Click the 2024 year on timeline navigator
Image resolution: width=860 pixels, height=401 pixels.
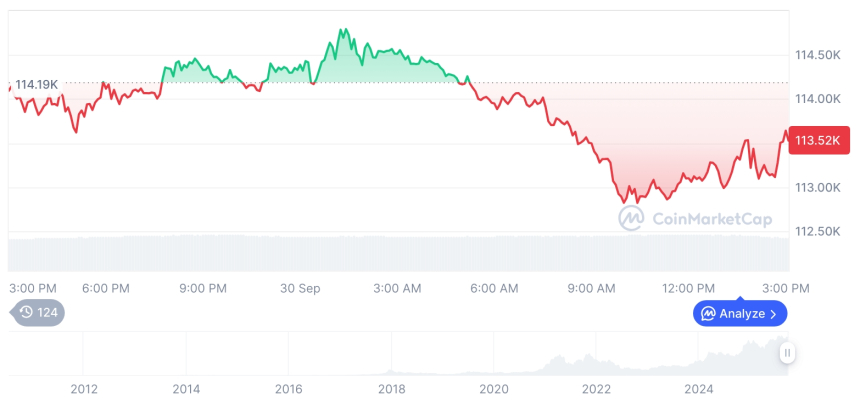coord(699,389)
